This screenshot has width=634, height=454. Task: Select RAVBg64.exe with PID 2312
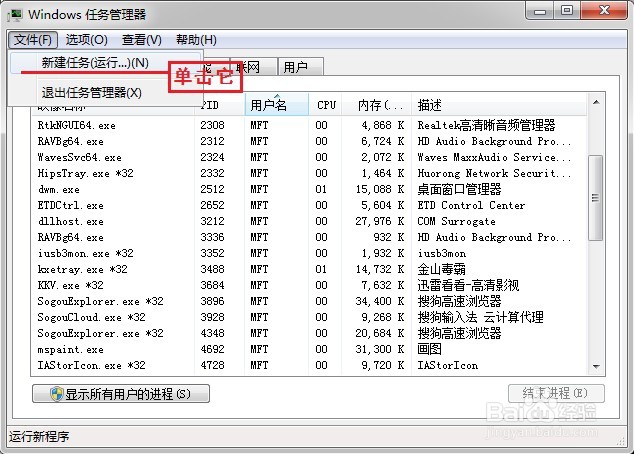(x=309, y=141)
